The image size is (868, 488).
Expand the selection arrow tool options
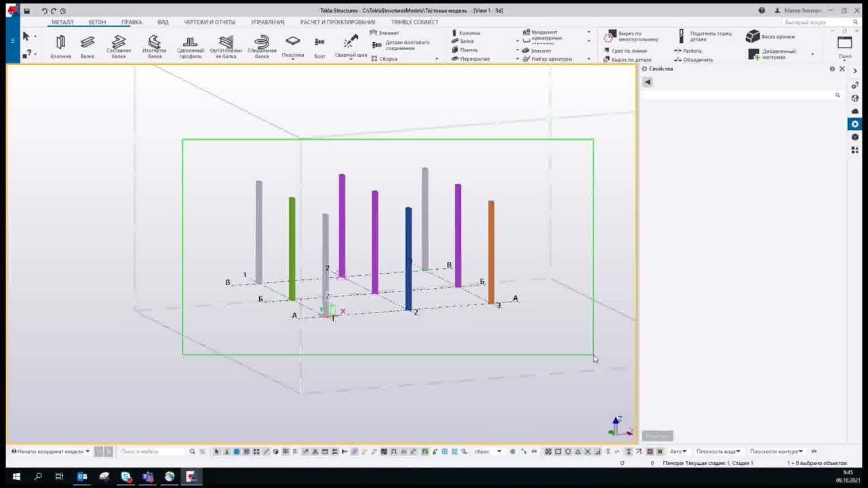tap(35, 37)
